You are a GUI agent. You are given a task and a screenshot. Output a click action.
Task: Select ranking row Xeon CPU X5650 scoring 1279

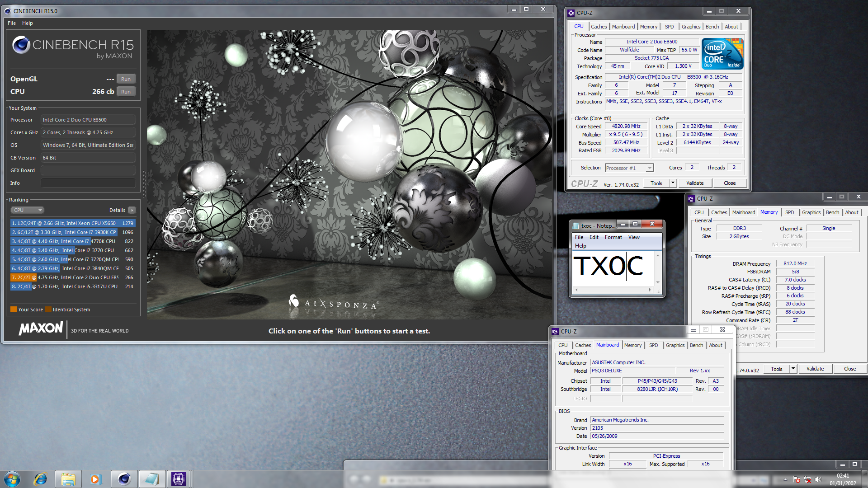point(73,223)
